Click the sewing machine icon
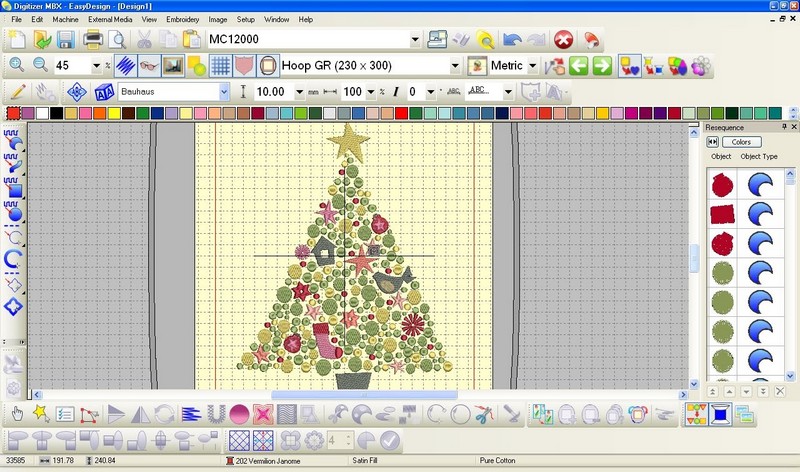 pos(437,40)
